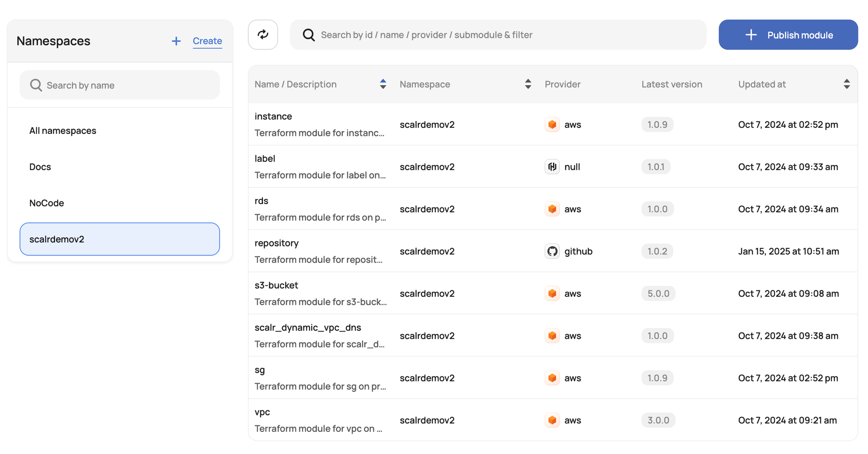
Task: Sort by Updated at column arrows
Action: tap(846, 84)
